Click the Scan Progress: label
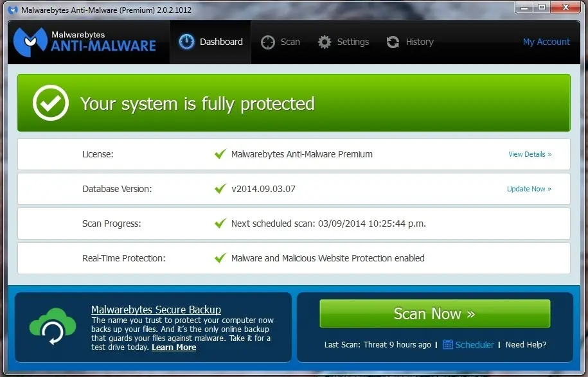Image resolution: width=588 pixels, height=377 pixels. [111, 224]
